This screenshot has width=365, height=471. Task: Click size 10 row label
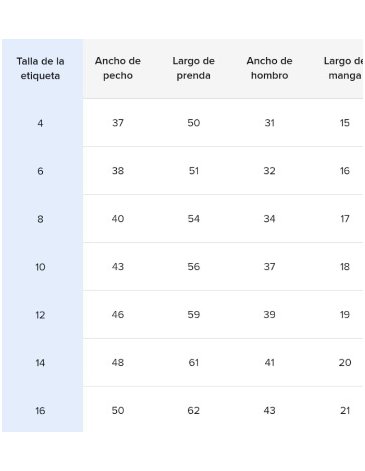tap(40, 267)
